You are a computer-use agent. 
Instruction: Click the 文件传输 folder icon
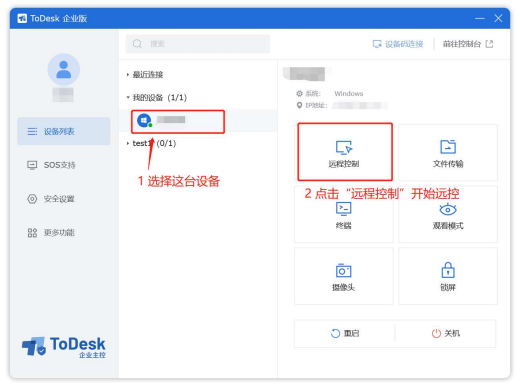pyautogui.click(x=448, y=147)
